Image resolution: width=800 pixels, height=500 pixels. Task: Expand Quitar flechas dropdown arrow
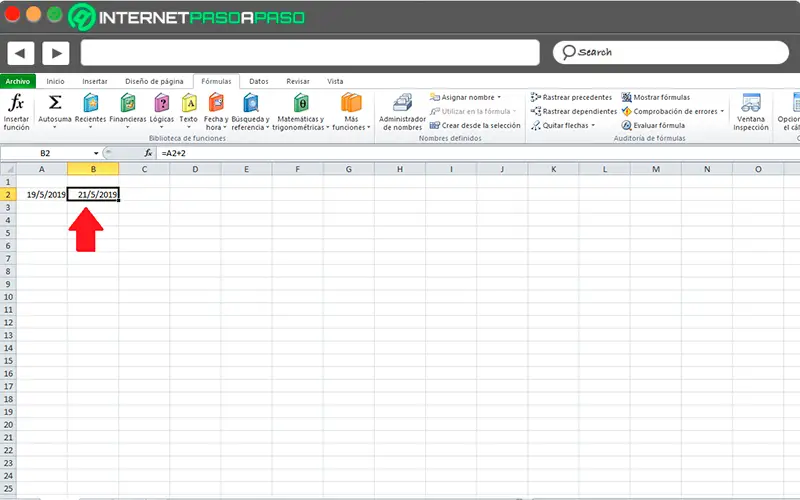[x=593, y=126]
